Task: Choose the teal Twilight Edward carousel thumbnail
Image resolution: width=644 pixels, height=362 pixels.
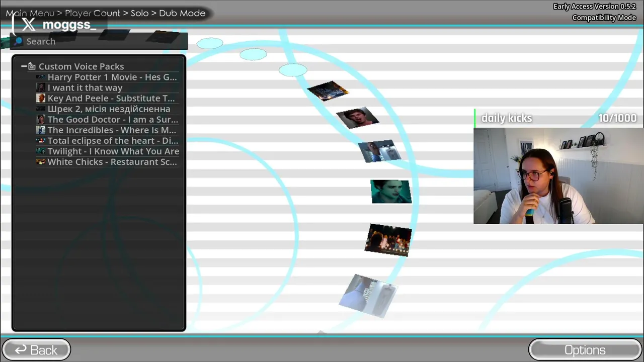Action: pos(391,192)
